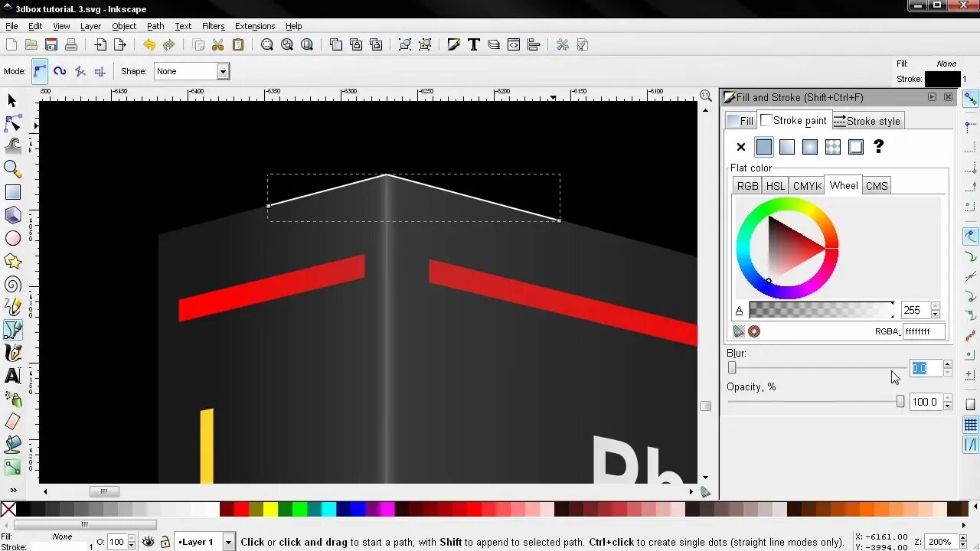Click the Print document icon
This screenshot has height=551, width=980.
coord(71,45)
